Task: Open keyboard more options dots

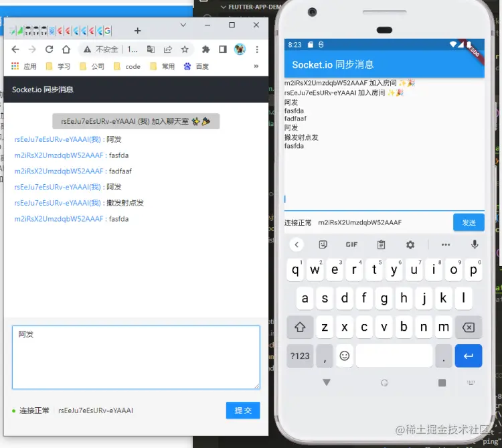Action: point(446,244)
